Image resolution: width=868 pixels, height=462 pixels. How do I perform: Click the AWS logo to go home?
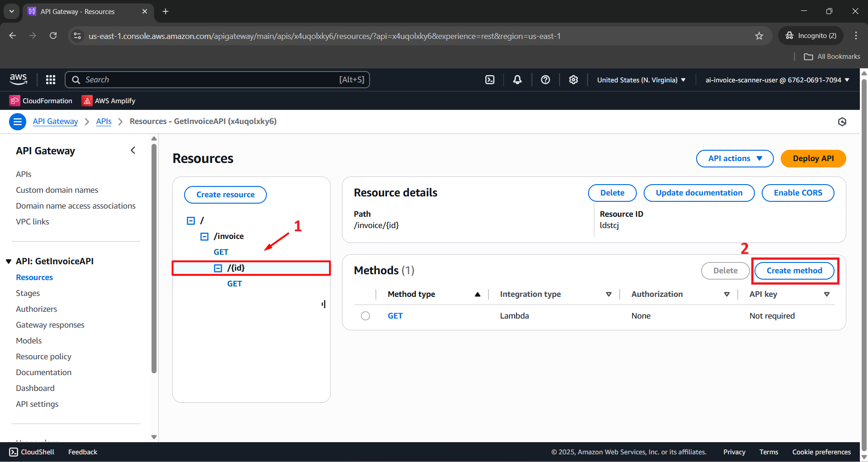coord(18,79)
